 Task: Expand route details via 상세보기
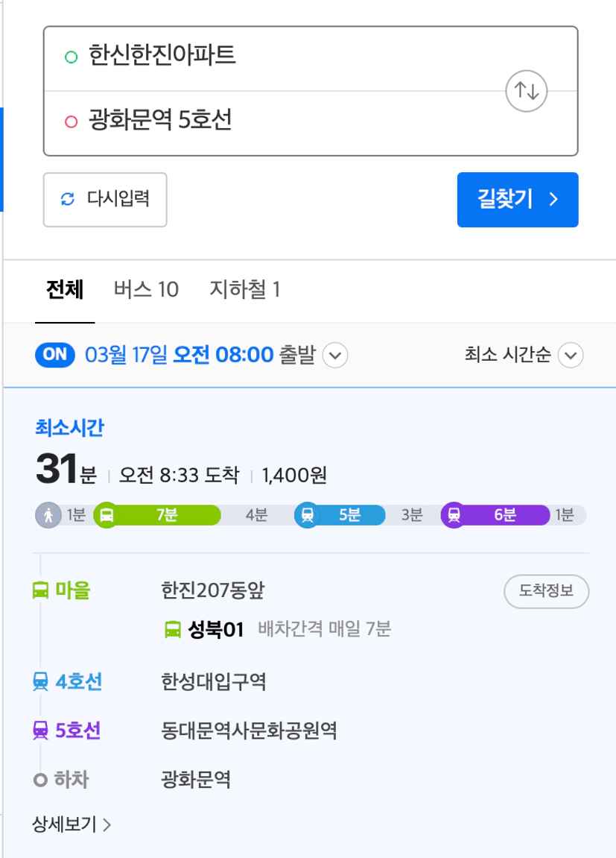coord(72,824)
